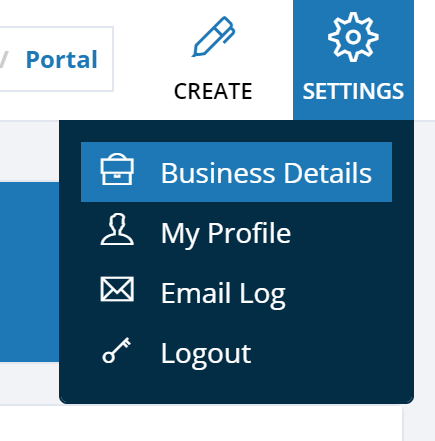Click the dark menu margin above Business Details
Image resolution: width=435 pixels, height=441 pixels.
pyautogui.click(x=236, y=131)
